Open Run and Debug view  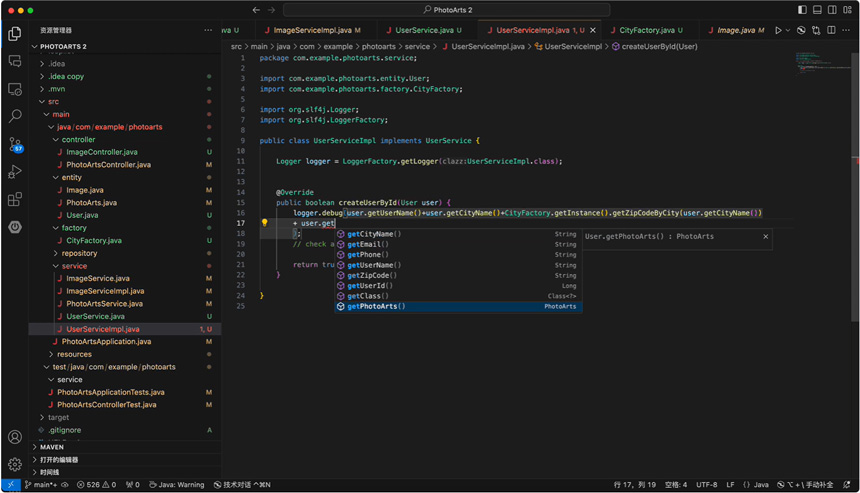(x=15, y=172)
